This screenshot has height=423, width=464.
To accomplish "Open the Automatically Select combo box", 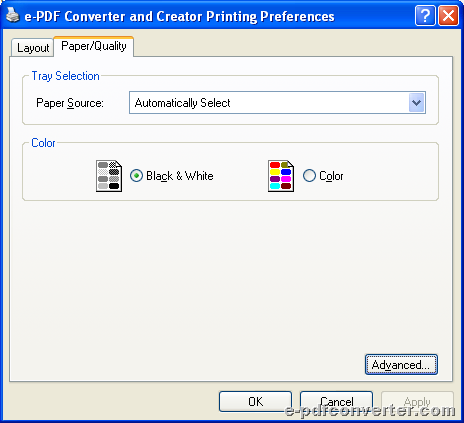I will click(x=277, y=103).
